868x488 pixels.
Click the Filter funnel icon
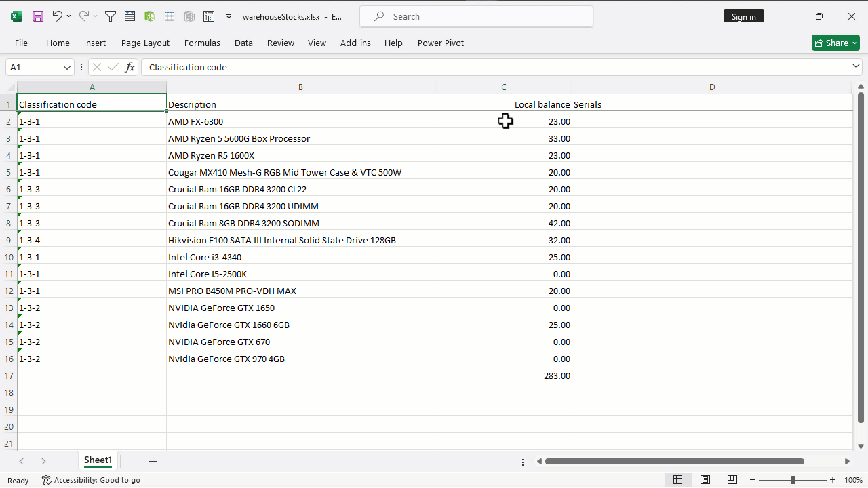111,16
